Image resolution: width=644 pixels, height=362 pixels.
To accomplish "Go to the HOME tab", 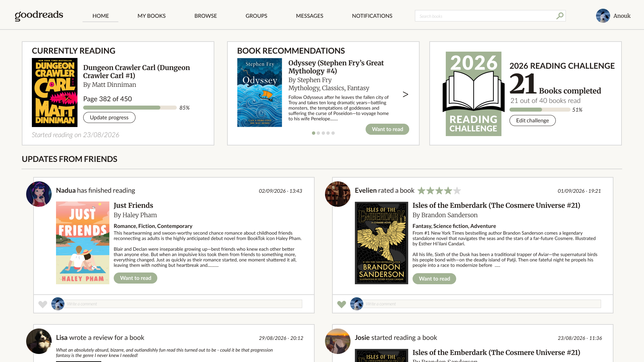I will [x=101, y=16].
